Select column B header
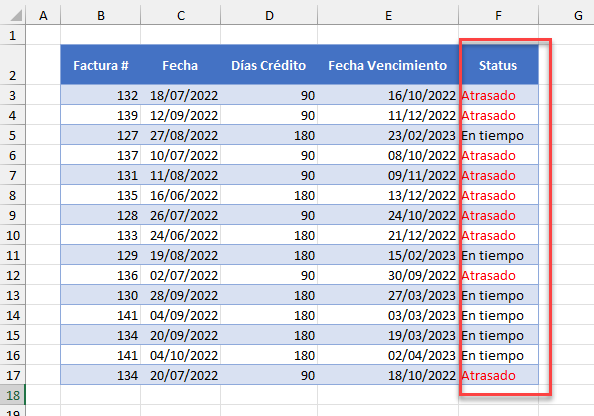 [x=100, y=16]
